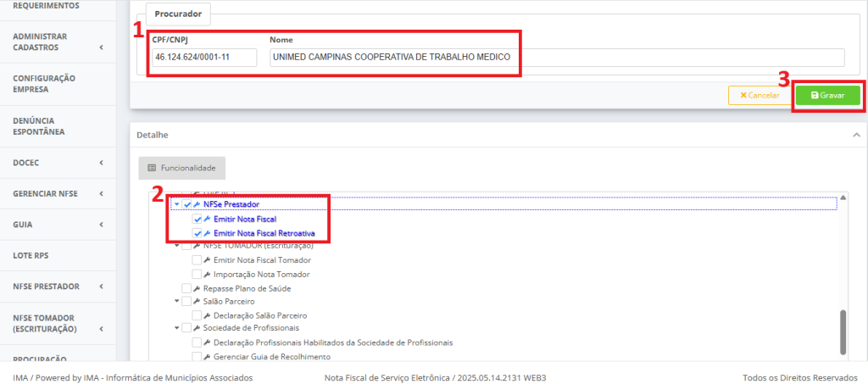Click the Detalhe panel heading text
This screenshot has height=384, width=868.
(x=153, y=135)
